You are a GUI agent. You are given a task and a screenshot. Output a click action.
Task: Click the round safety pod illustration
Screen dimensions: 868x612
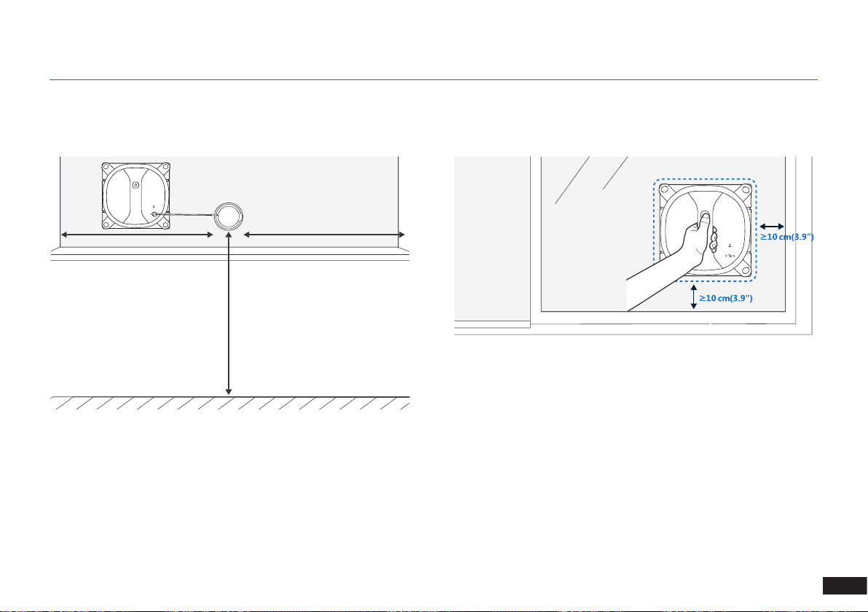pyautogui.click(x=228, y=216)
